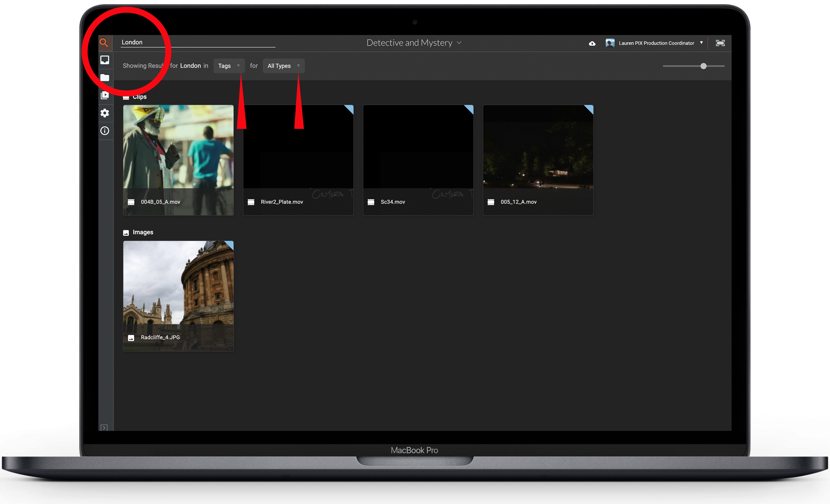Click the orange search magnifier icon
Viewport: 830px width, 504px height.
pyautogui.click(x=104, y=43)
